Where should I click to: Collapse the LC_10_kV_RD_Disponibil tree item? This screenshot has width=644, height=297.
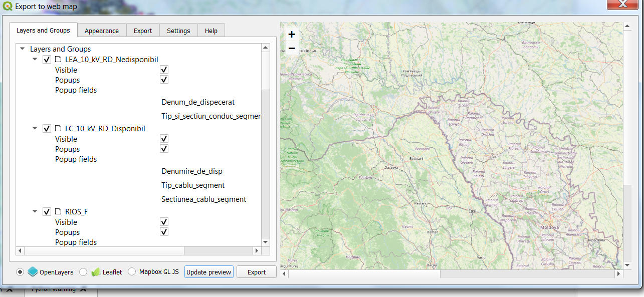point(35,129)
